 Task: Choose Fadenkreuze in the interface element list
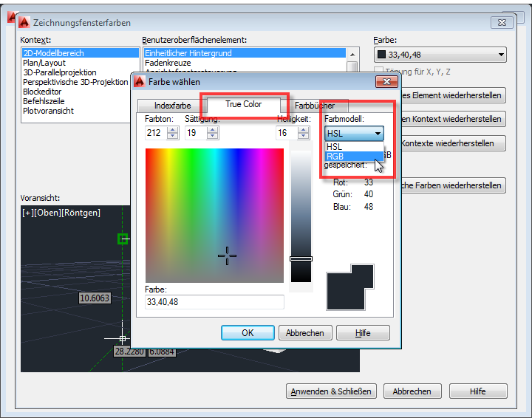(x=168, y=63)
